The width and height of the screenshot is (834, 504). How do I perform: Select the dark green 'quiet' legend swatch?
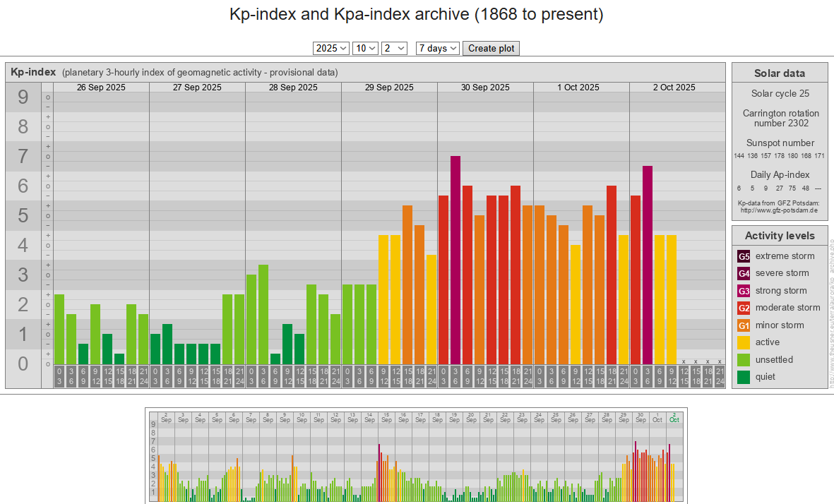click(744, 377)
